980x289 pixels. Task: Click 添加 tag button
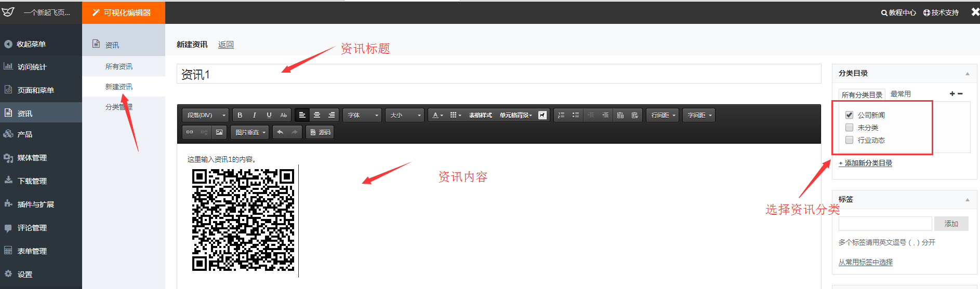point(951,224)
